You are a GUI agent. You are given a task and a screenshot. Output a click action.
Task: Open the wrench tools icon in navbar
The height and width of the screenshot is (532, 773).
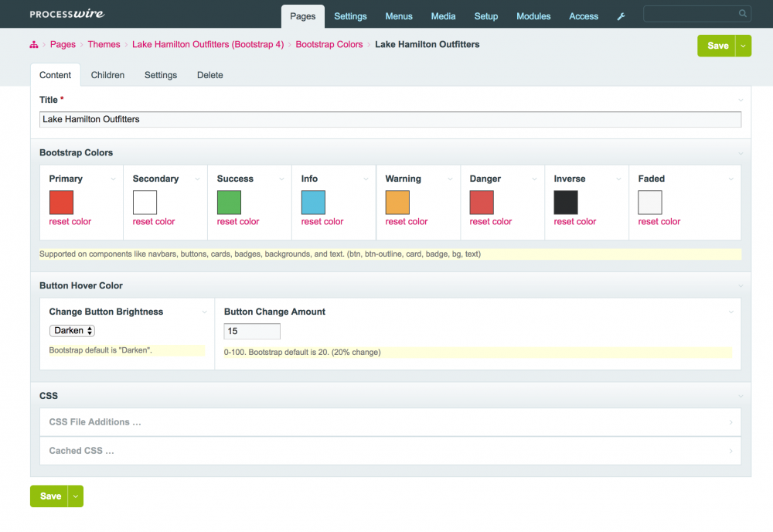[621, 16]
